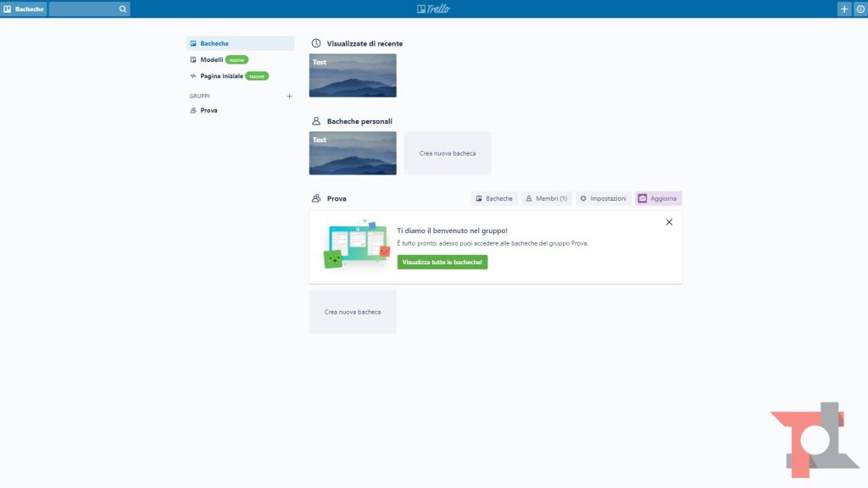Click Visualizza tutte le bacheche button
The height and width of the screenshot is (488, 868).
coord(442,263)
